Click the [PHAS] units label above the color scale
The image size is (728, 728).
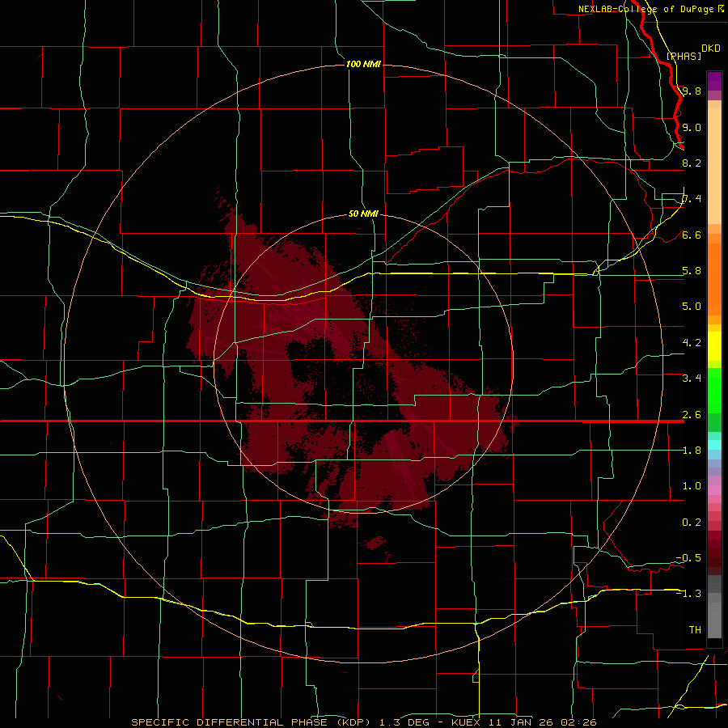[x=684, y=57]
